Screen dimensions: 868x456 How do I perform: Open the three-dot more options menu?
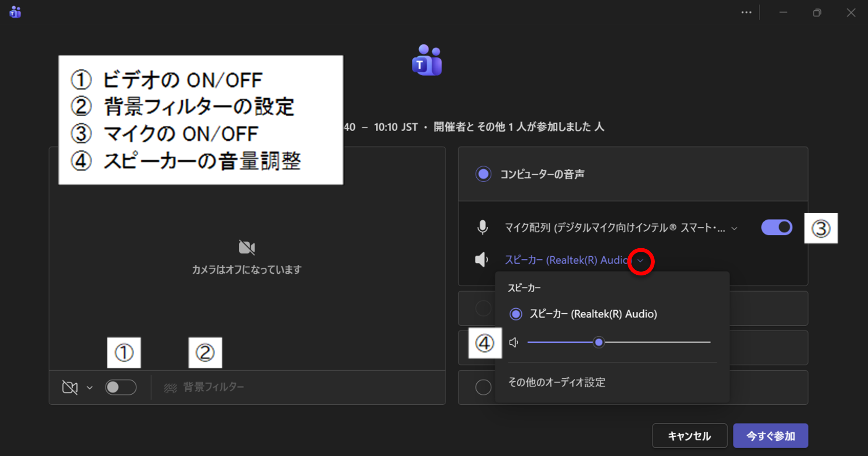coord(746,13)
